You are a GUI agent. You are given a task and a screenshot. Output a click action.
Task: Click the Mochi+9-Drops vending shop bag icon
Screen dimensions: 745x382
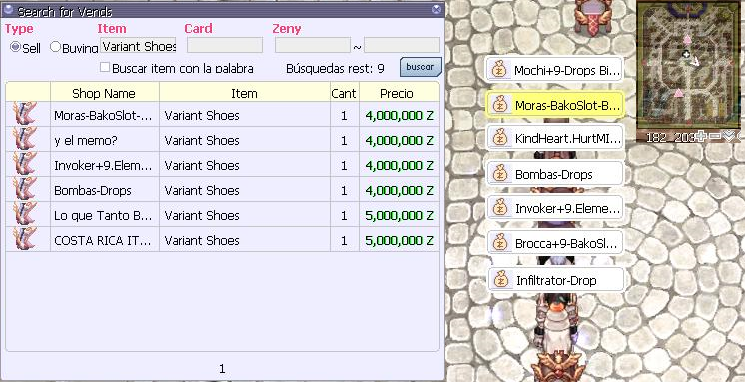click(x=499, y=70)
